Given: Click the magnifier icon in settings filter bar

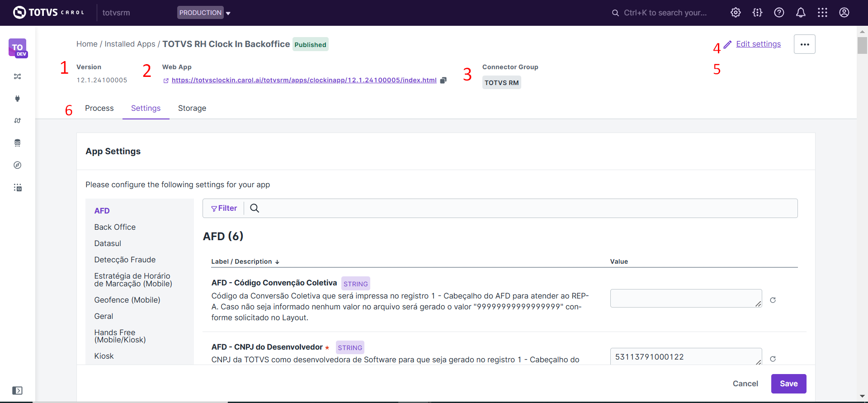Looking at the screenshot, I should pyautogui.click(x=255, y=208).
